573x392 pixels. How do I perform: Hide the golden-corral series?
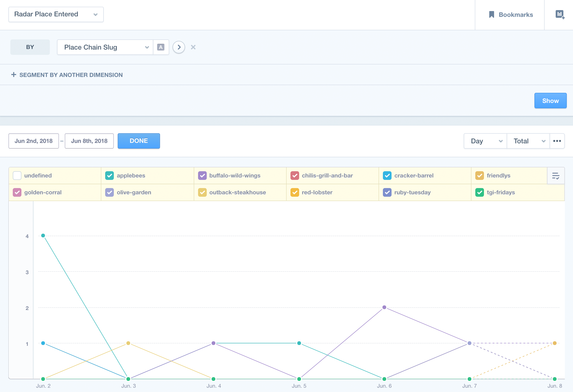tap(17, 192)
